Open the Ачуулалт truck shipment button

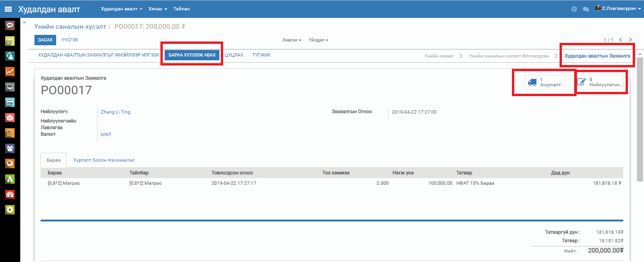coord(544,82)
